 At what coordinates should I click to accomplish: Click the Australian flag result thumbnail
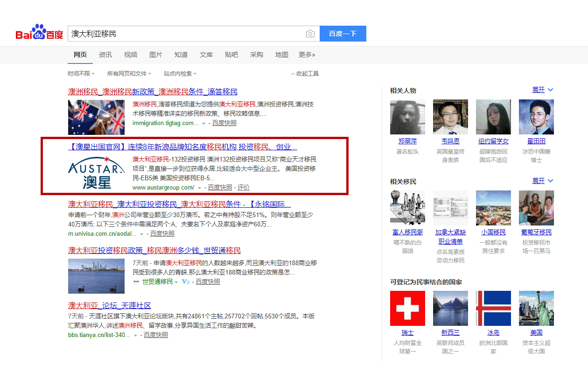pos(96,117)
